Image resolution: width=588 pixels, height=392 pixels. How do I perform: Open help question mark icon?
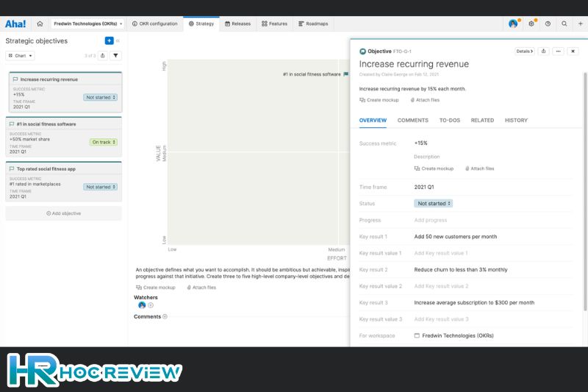[x=548, y=24]
